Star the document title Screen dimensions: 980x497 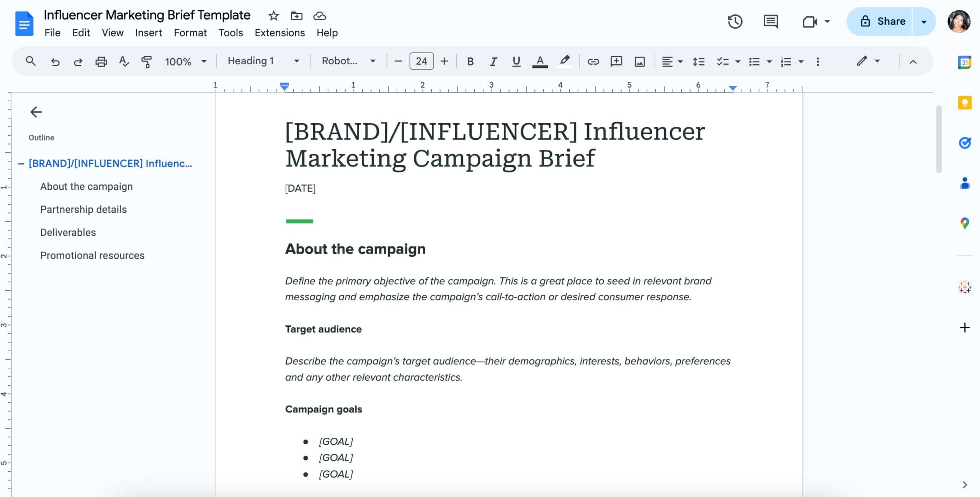[x=273, y=16]
